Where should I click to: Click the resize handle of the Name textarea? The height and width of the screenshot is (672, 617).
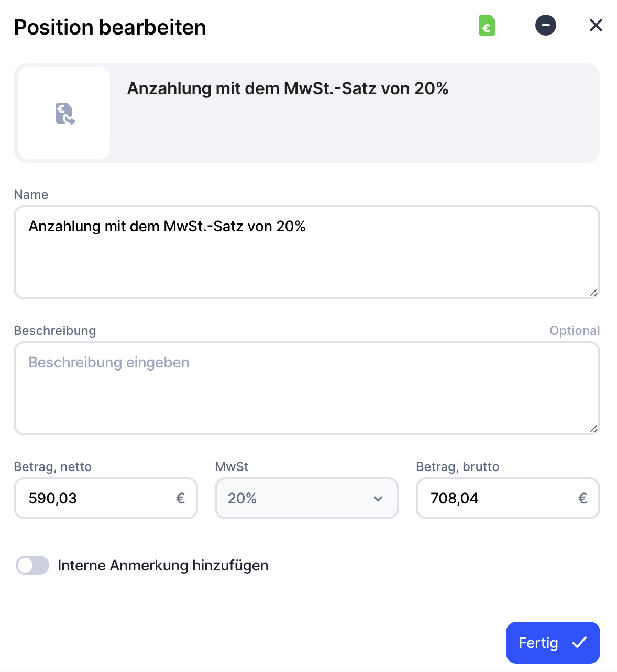tap(593, 293)
